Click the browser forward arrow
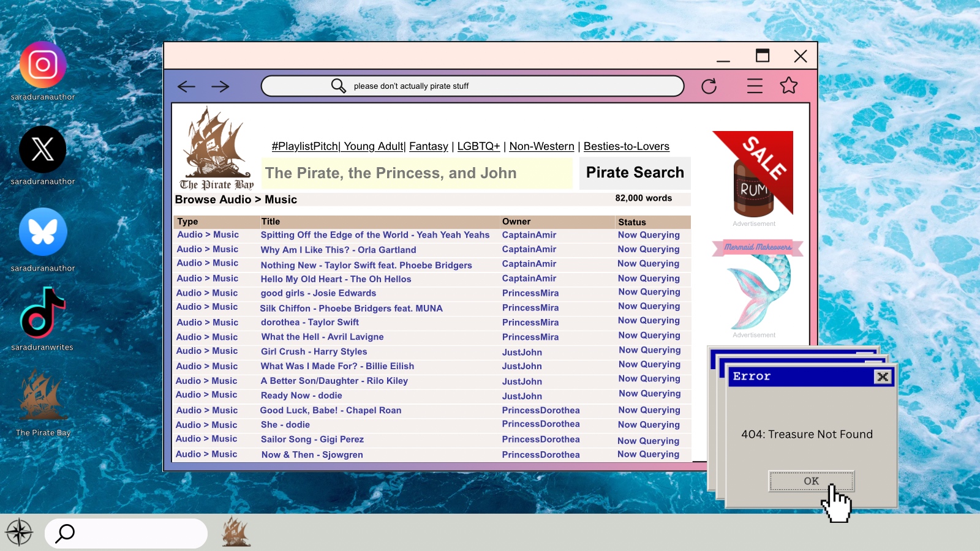This screenshot has width=980, height=551. [220, 86]
